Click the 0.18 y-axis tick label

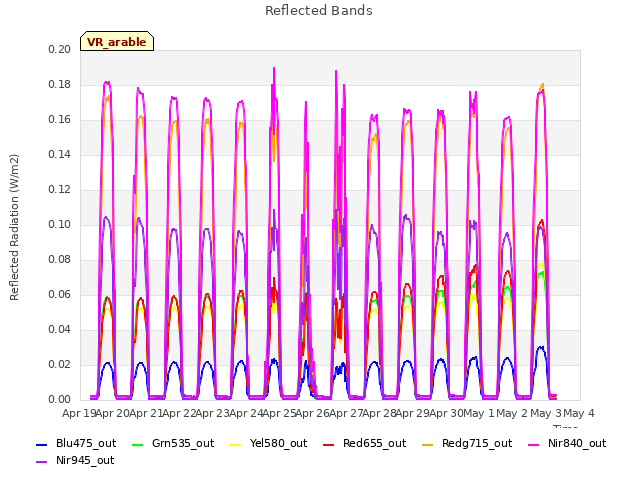click(x=59, y=84)
